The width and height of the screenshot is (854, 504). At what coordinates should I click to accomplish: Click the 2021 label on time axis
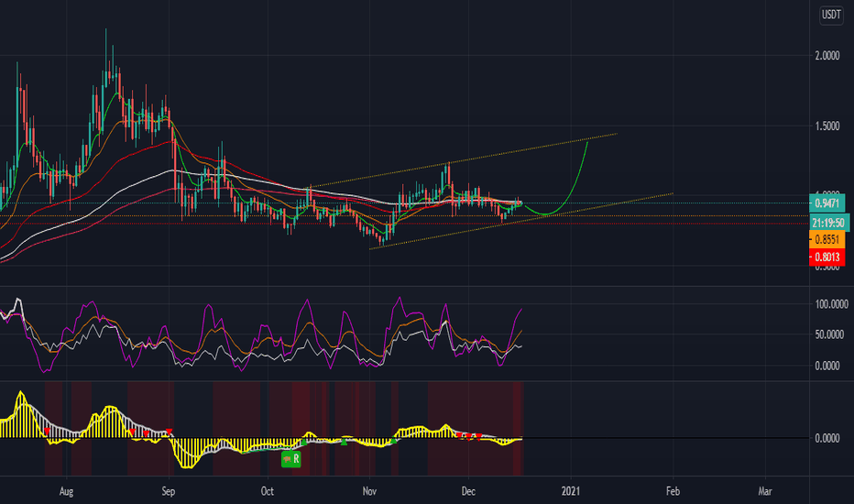(570, 491)
